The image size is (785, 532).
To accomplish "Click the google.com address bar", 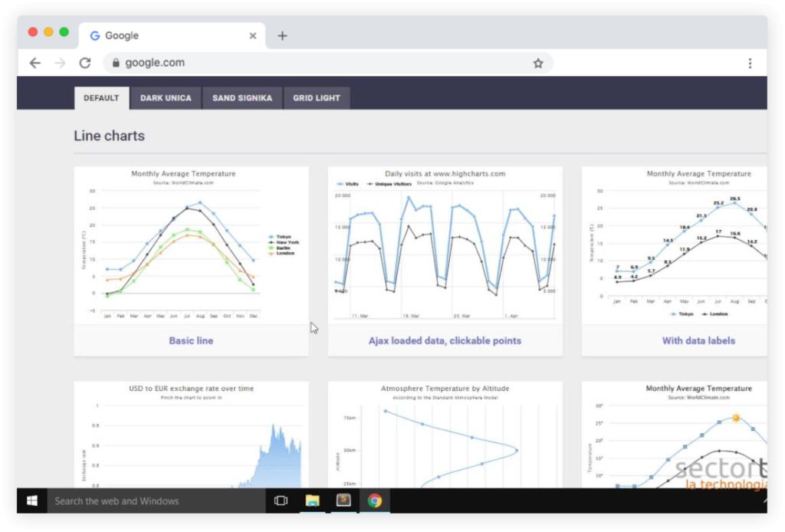I will point(328,63).
